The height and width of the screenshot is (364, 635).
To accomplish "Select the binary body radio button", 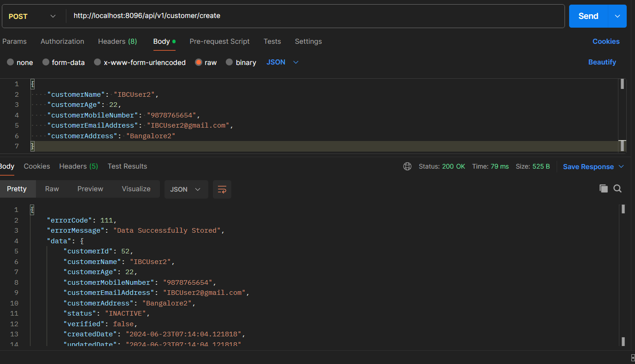I will tap(229, 62).
